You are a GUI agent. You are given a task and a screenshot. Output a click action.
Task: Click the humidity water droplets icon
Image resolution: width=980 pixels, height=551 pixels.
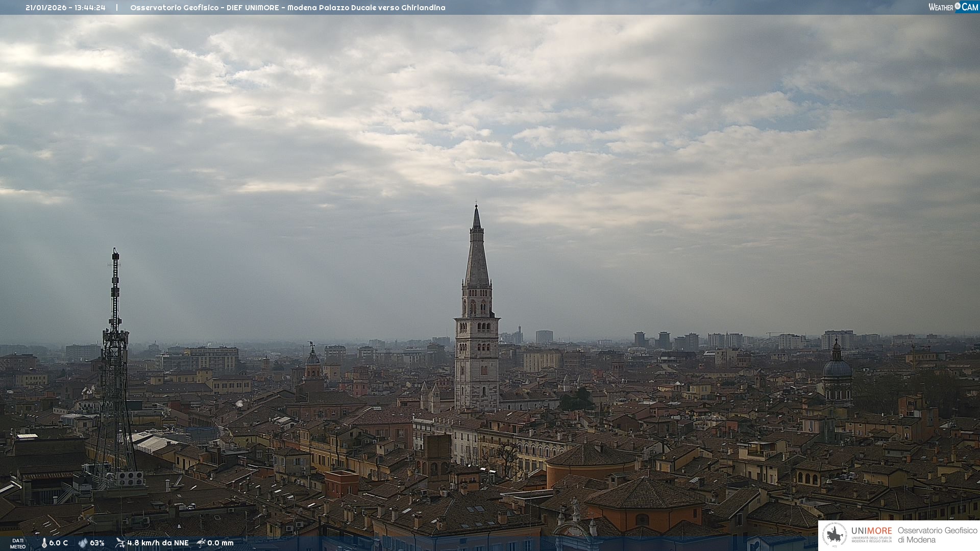pos(83,543)
